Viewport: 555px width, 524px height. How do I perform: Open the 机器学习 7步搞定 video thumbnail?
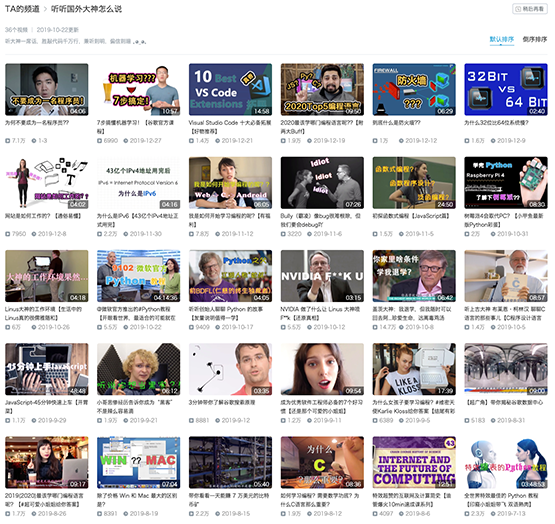(x=138, y=90)
